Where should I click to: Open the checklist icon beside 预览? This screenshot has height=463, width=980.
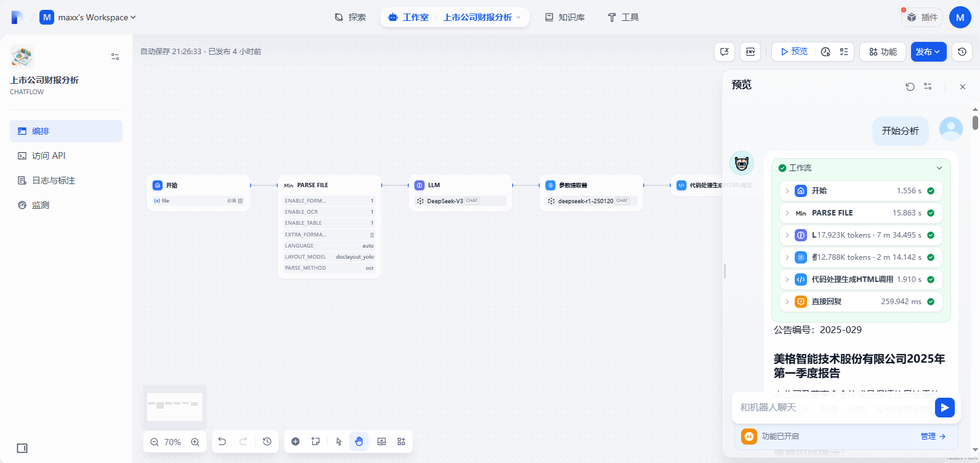(844, 52)
